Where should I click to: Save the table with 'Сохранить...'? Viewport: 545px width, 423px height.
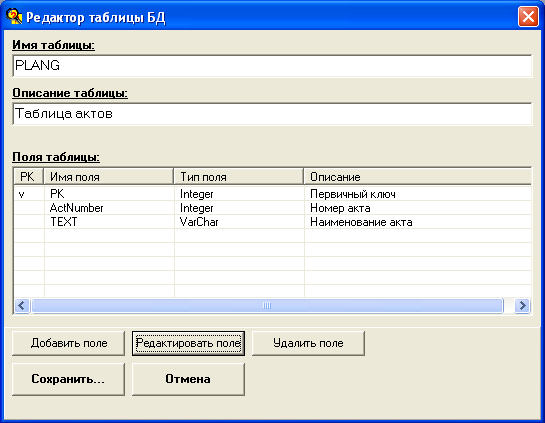click(x=68, y=379)
